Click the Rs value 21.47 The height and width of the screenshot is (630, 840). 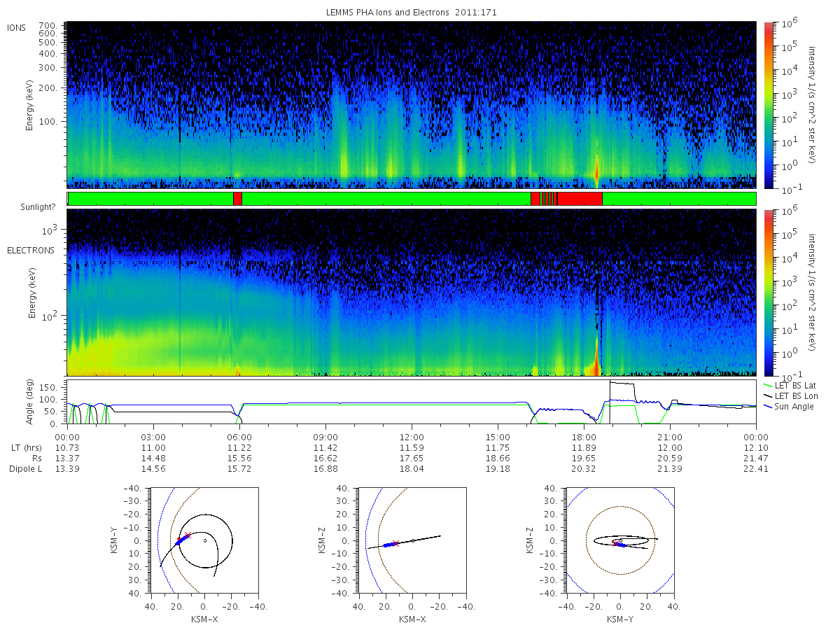[756, 458]
